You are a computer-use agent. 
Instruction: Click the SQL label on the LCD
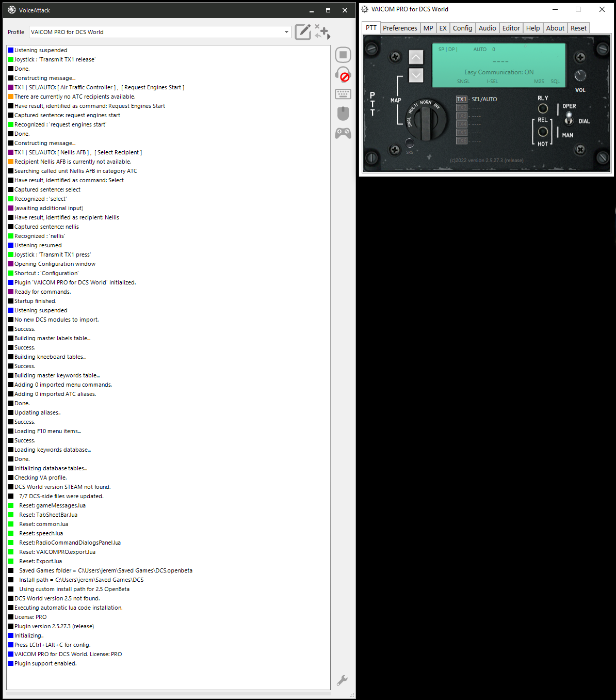(555, 82)
